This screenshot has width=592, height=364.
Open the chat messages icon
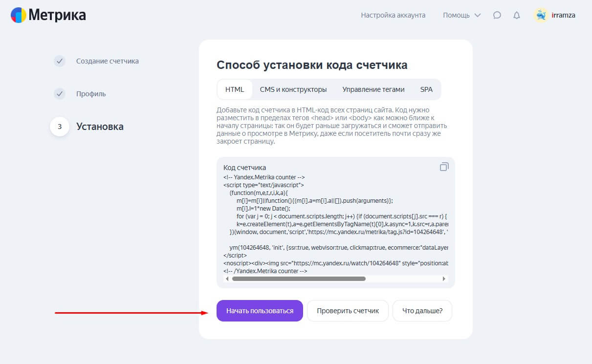(497, 15)
